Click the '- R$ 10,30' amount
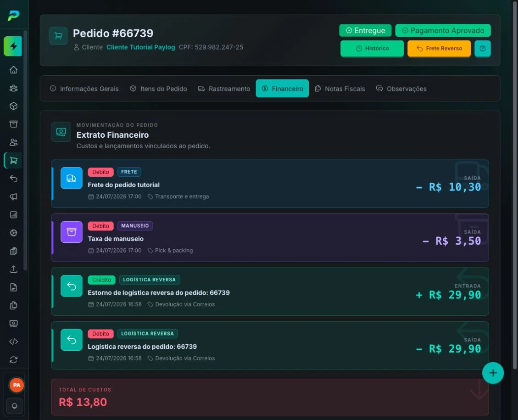Image resolution: width=518 pixels, height=420 pixels. pos(448,187)
